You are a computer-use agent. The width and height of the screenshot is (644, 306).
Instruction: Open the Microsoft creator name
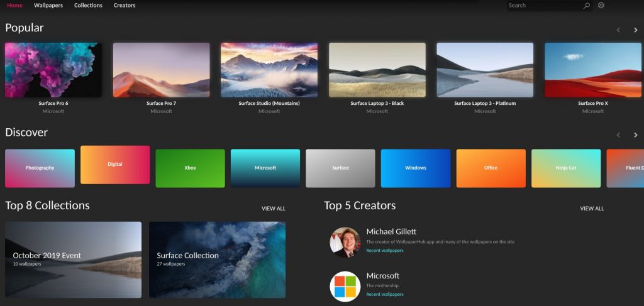[383, 276]
